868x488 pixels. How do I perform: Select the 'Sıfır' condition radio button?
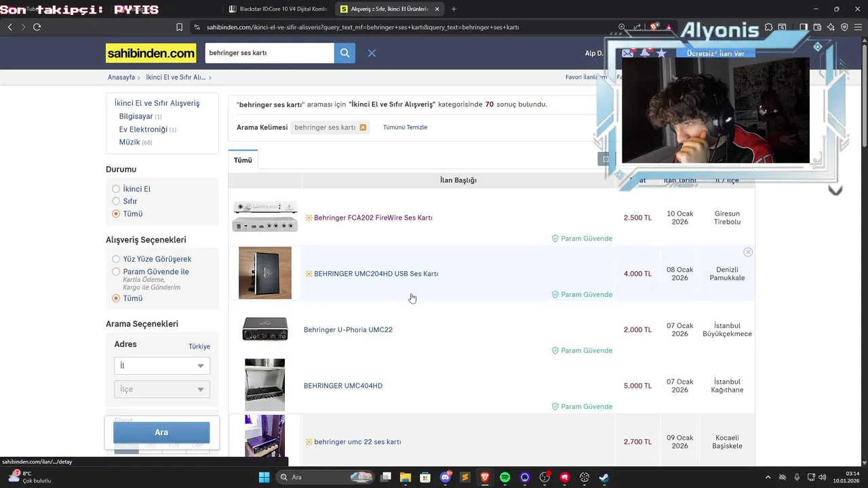[x=116, y=201]
